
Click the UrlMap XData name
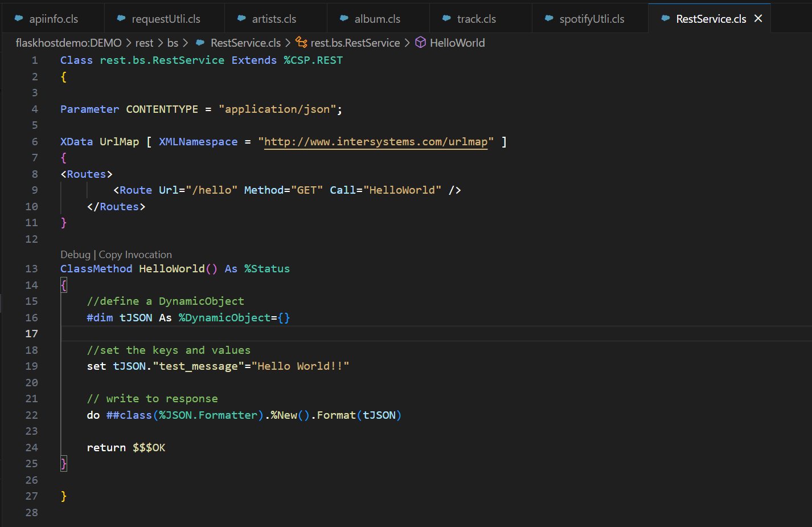tap(119, 141)
